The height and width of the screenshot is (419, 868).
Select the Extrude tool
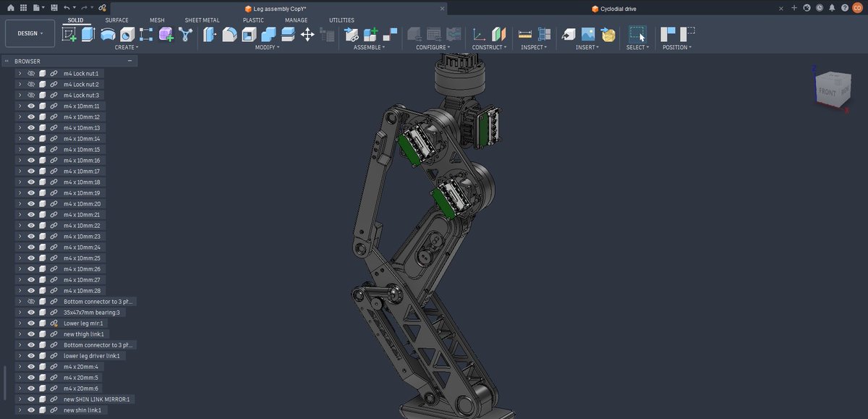[x=88, y=34]
